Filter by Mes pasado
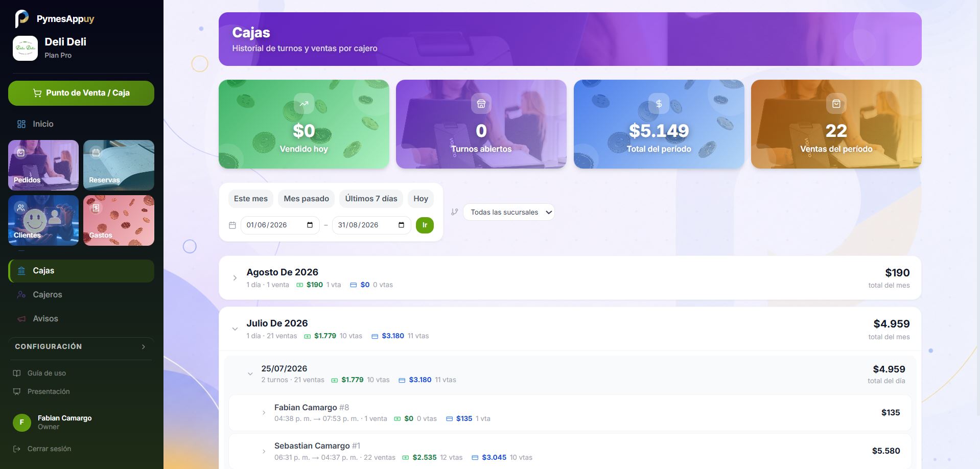The width and height of the screenshot is (980, 469). tap(307, 199)
